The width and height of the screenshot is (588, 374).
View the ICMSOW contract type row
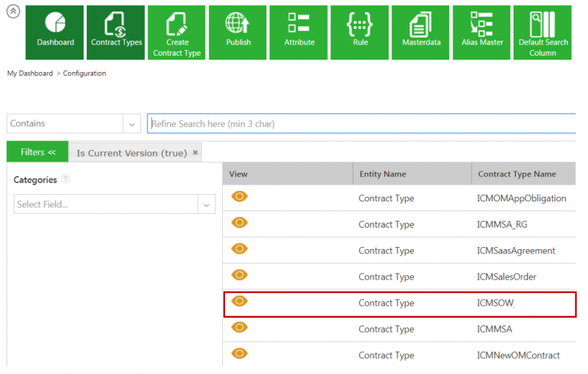pos(240,301)
